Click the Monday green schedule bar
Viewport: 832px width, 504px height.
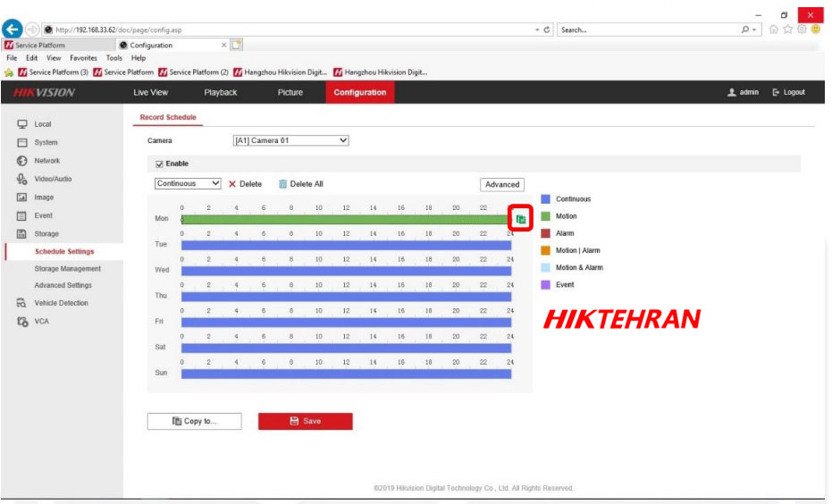coord(346,220)
